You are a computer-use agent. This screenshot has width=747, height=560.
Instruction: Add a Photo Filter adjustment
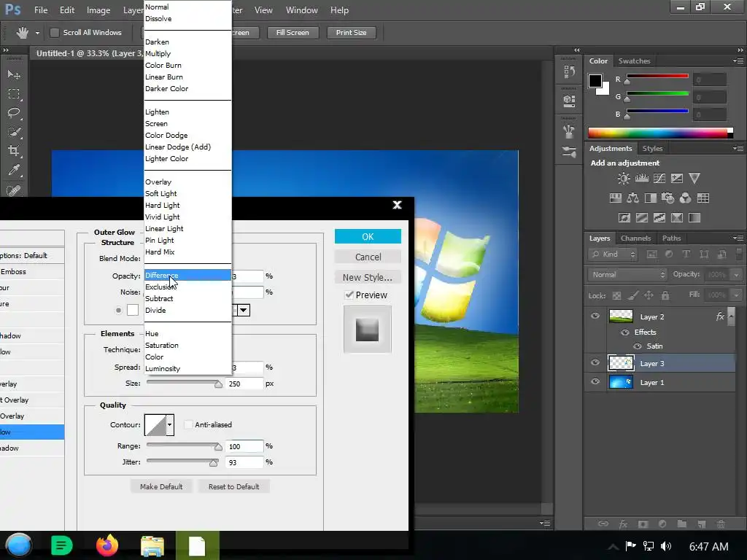point(667,198)
